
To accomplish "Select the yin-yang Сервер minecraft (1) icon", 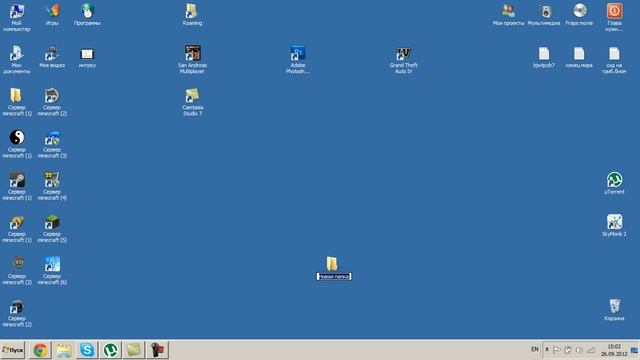I will pos(17,138).
